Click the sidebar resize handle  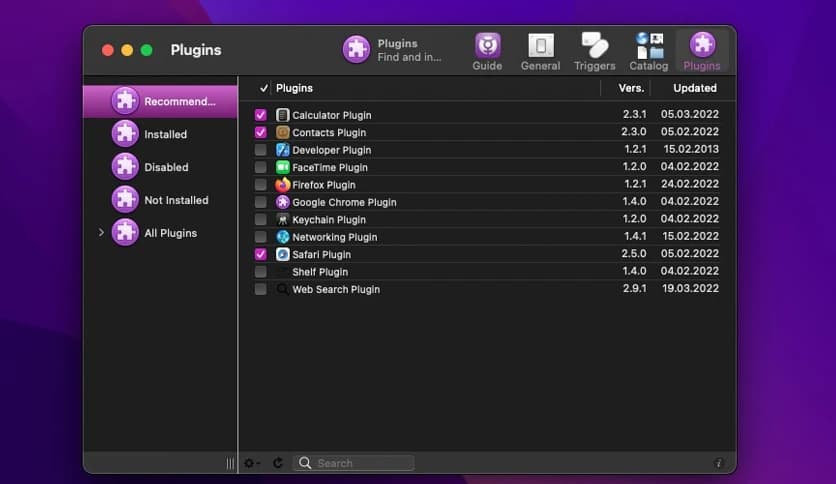(230, 463)
